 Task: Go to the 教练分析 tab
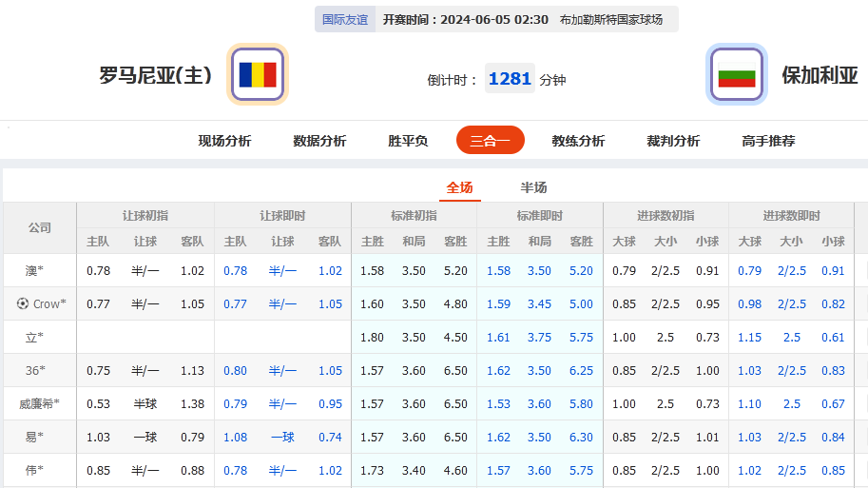coord(578,141)
